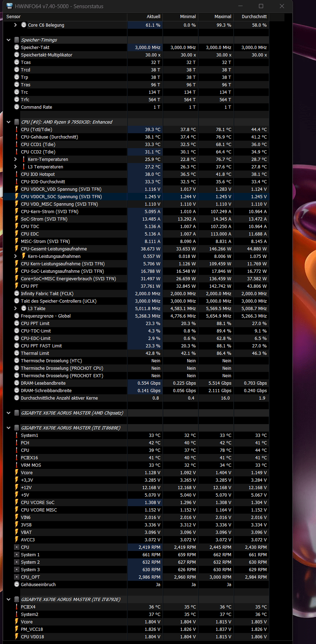Click the icon beside Gehäuseeinbruch
The height and width of the screenshot is (644, 316).
coord(17,584)
